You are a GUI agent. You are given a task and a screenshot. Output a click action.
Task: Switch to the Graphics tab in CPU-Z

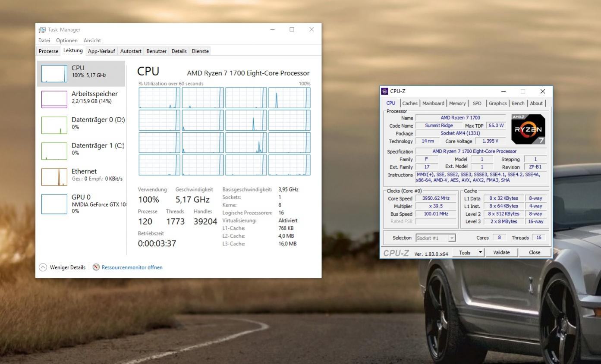point(497,104)
